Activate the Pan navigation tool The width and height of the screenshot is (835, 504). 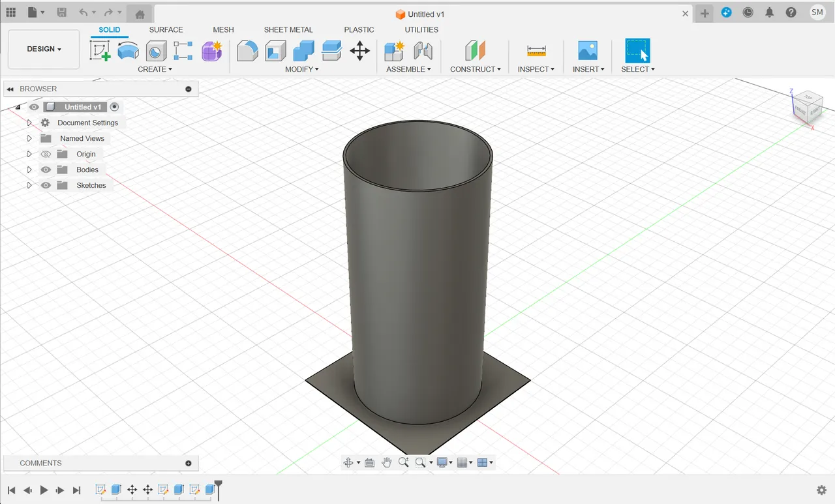386,462
